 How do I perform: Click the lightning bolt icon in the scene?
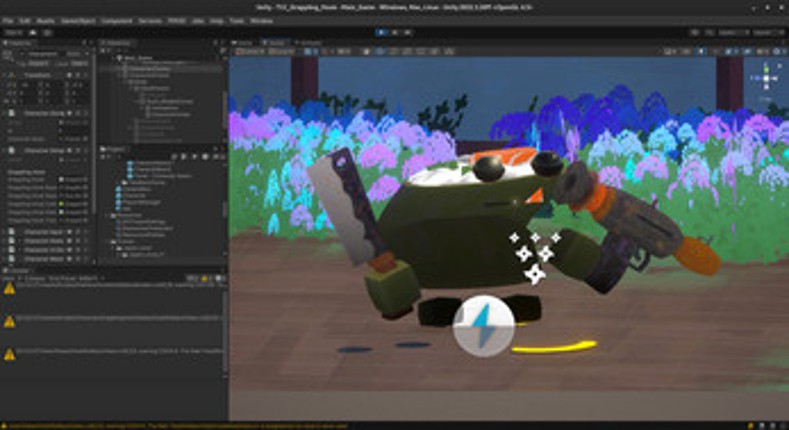[x=483, y=324]
